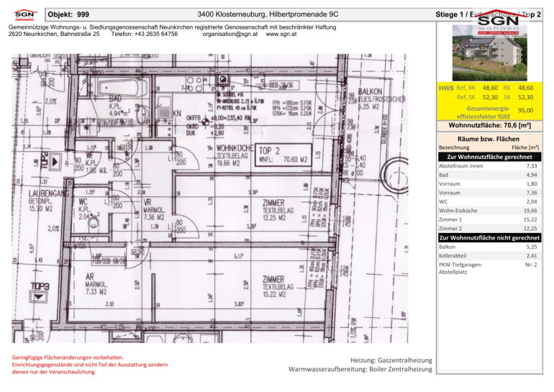This screenshot has height=392, width=554.
Task: Select the 'Zimmer 2' row
Action: [490, 229]
